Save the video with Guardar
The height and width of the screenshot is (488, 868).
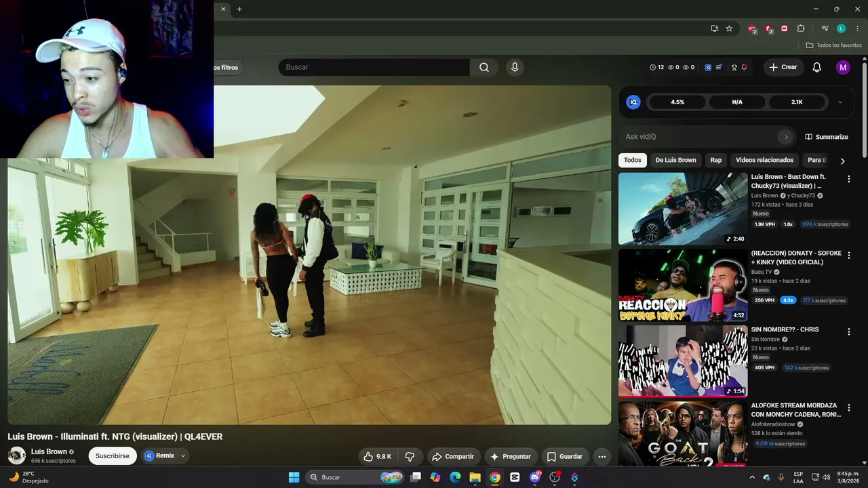tap(565, 457)
